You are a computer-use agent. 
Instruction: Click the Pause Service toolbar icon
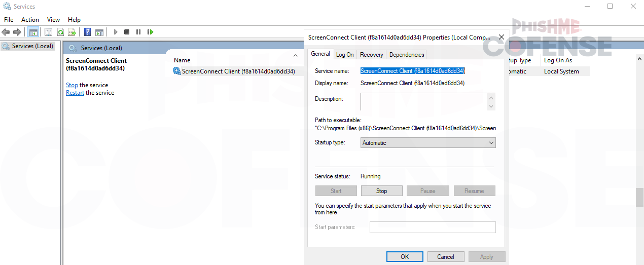(x=138, y=32)
